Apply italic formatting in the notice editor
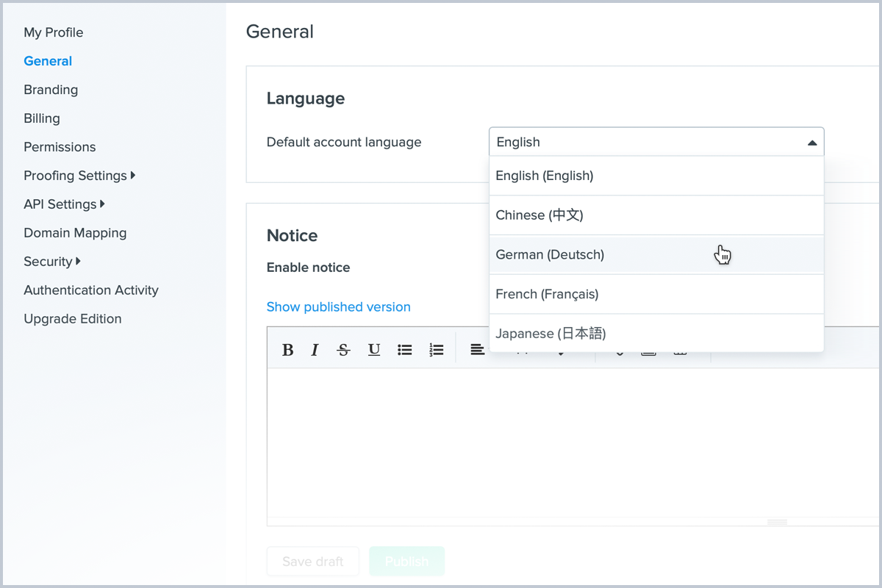Screen dimensions: 882x588 pos(315,350)
